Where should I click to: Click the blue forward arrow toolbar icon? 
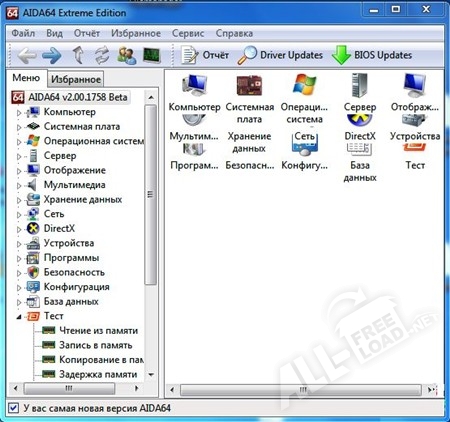pos(52,55)
